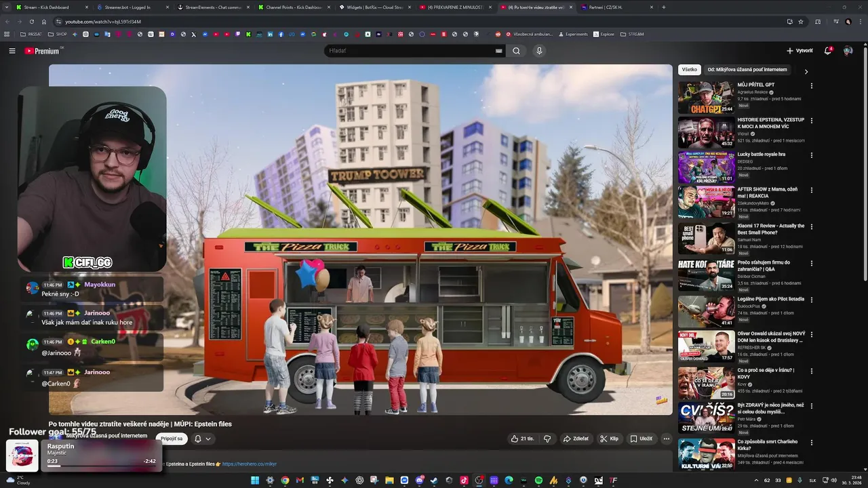
Task: Dislike the video with thumbs-down
Action: [547, 439]
